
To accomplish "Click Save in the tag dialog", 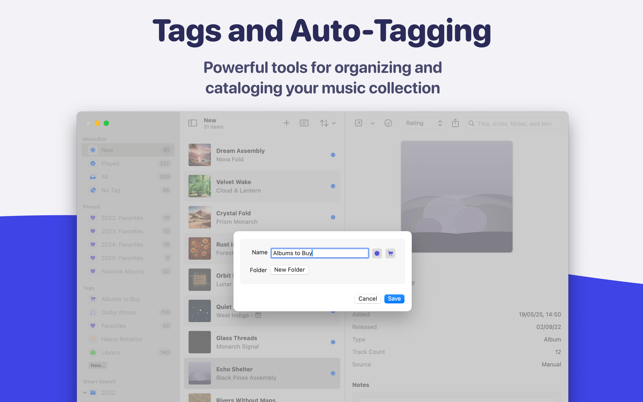I will pos(394,299).
